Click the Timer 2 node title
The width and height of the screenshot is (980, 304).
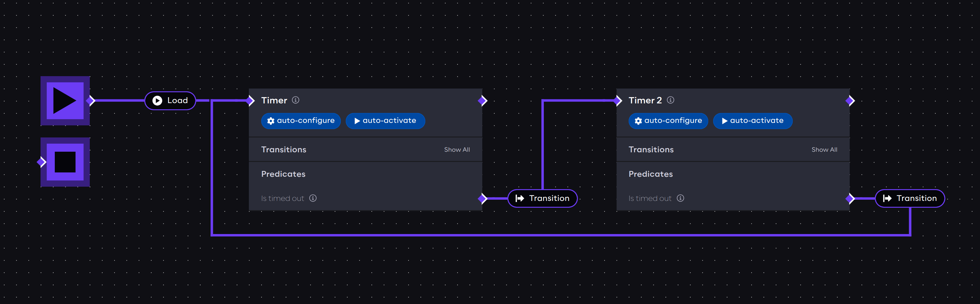click(645, 100)
